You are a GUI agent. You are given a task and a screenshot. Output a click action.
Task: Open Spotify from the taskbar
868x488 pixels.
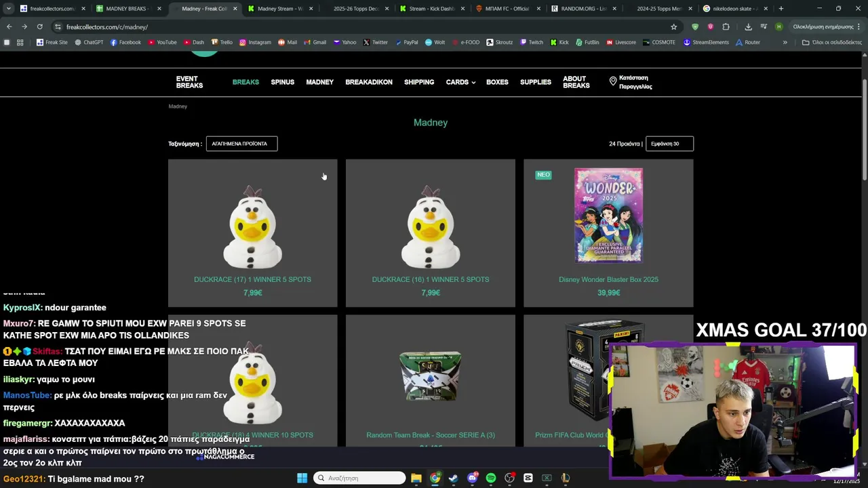(491, 478)
